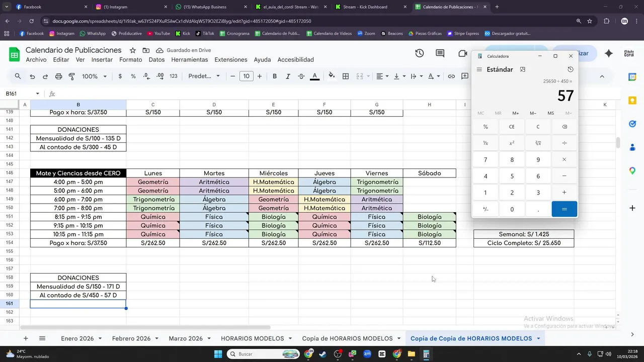The image size is (644, 362).
Task: Open the search menus magnifier
Action: pos(18,76)
